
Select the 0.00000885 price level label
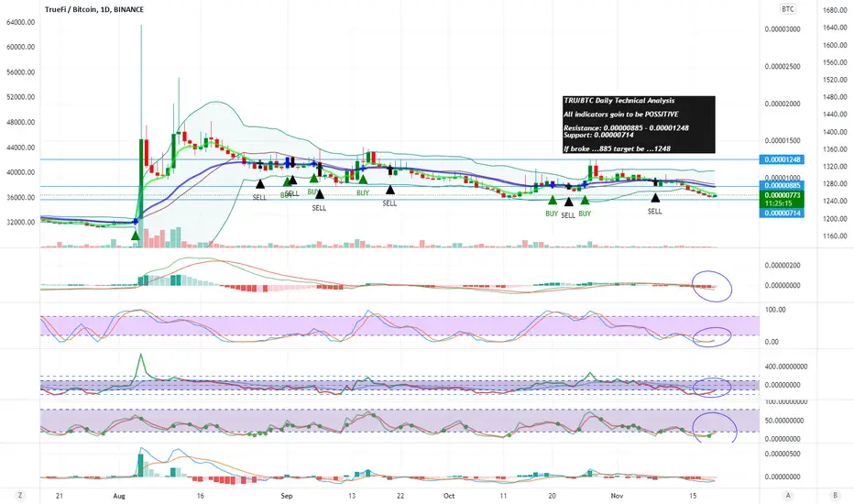pos(783,185)
